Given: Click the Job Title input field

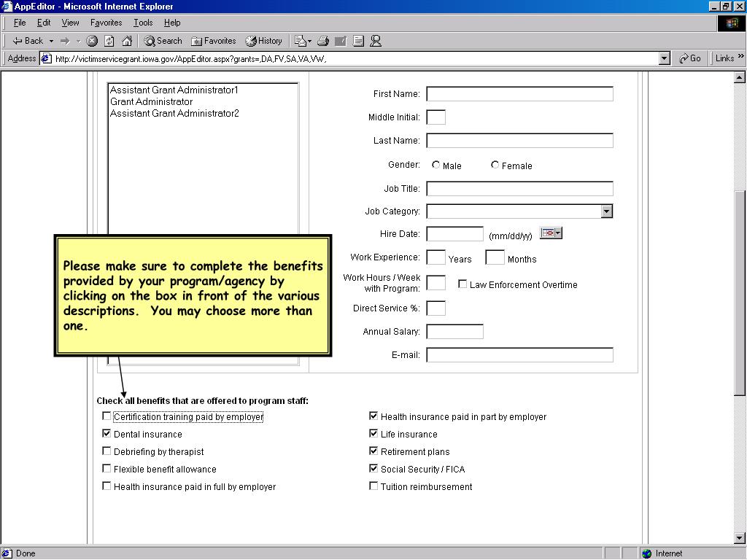Looking at the screenshot, I should (519, 189).
